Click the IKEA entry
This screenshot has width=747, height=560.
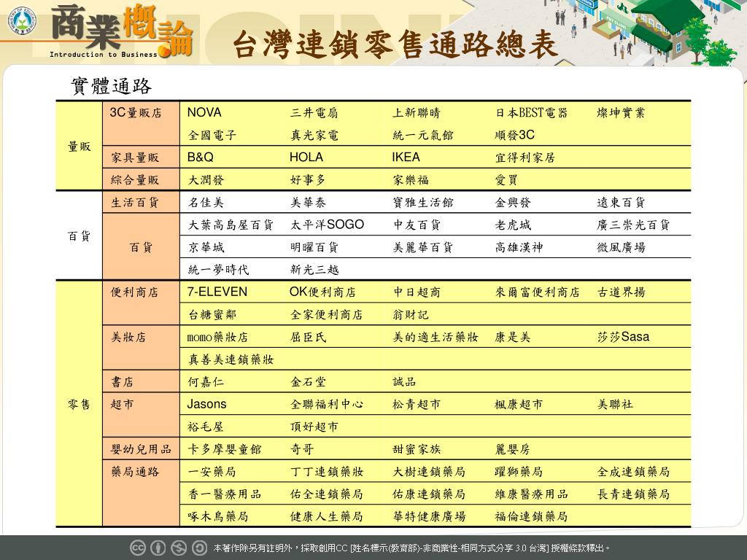coord(406,157)
